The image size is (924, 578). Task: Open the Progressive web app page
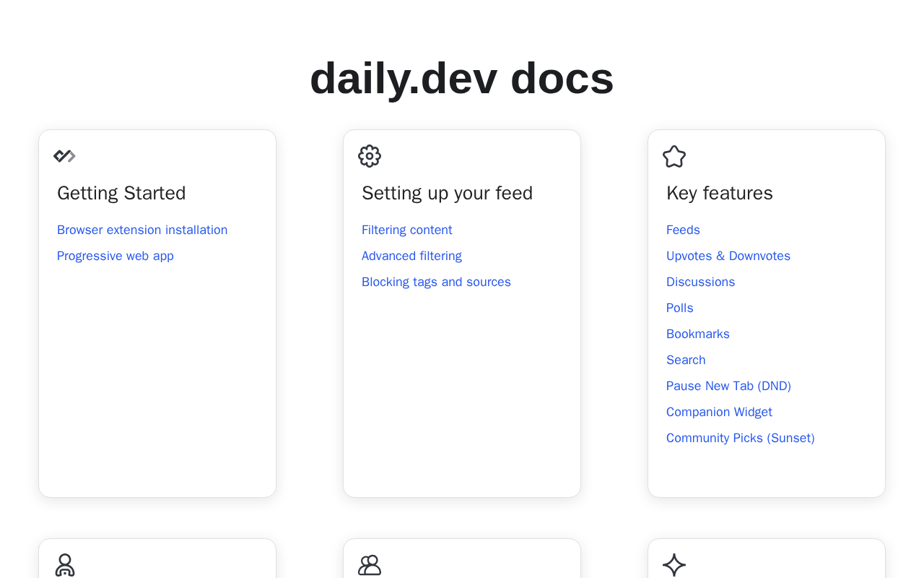(115, 256)
